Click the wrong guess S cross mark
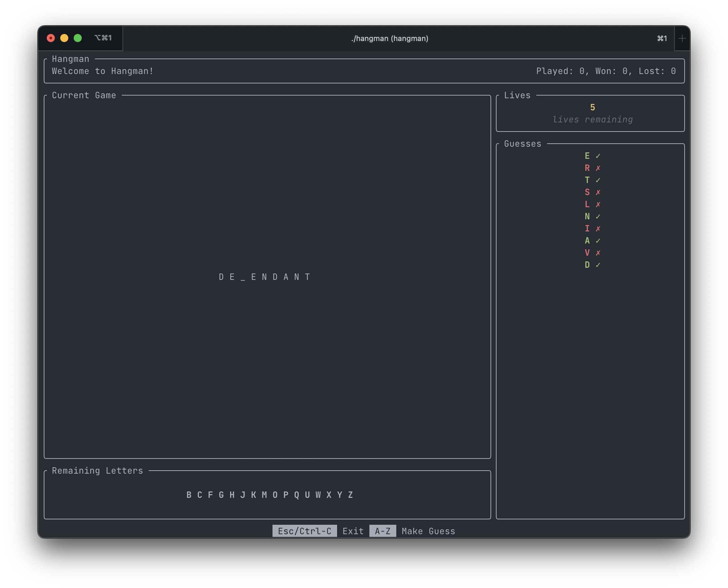This screenshot has height=588, width=728. coord(598,192)
